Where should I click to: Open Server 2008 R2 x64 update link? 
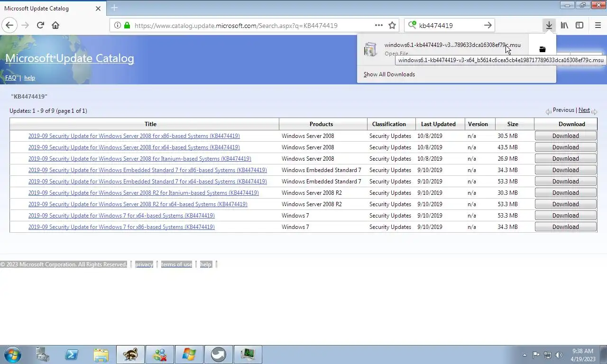(138, 204)
